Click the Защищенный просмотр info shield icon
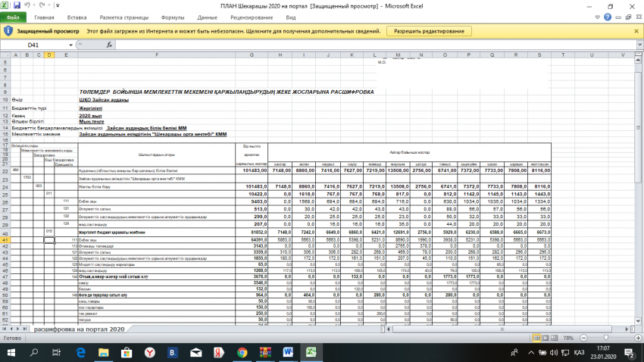644x362 pixels. [8, 31]
